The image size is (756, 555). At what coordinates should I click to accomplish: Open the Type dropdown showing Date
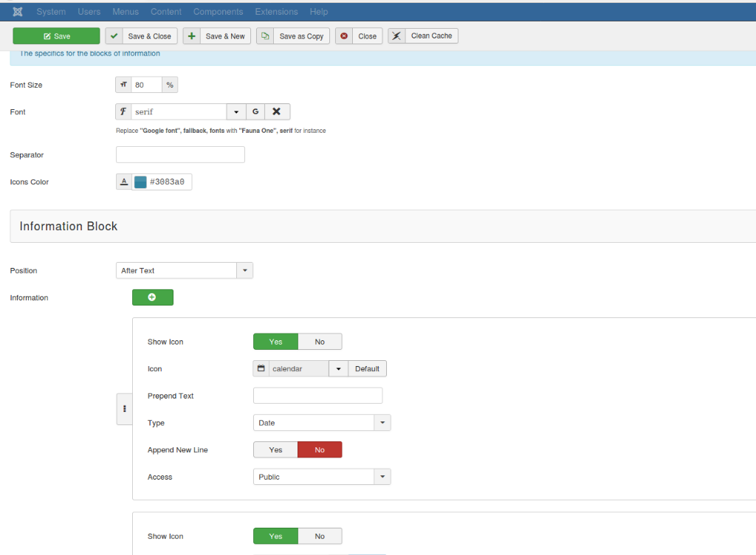(321, 423)
